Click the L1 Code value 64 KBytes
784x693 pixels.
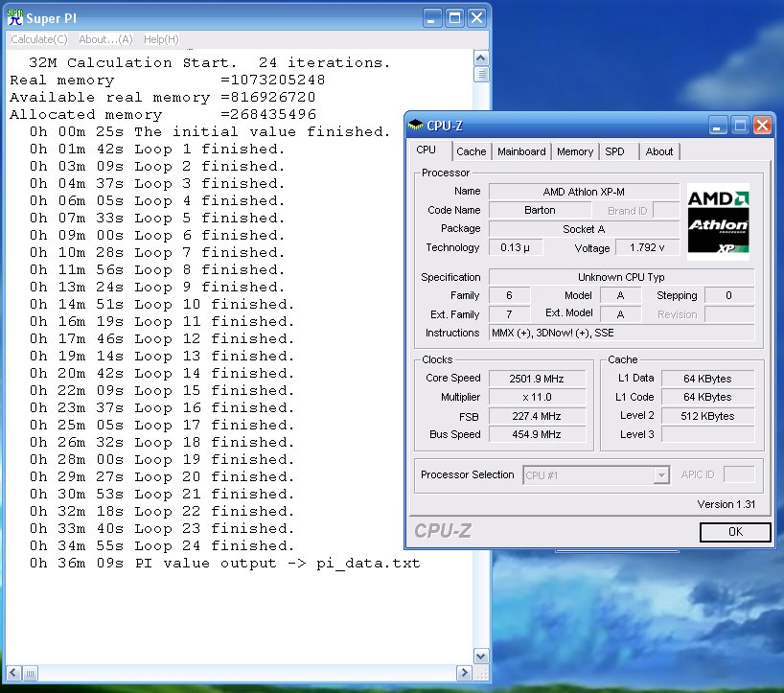[x=707, y=397]
